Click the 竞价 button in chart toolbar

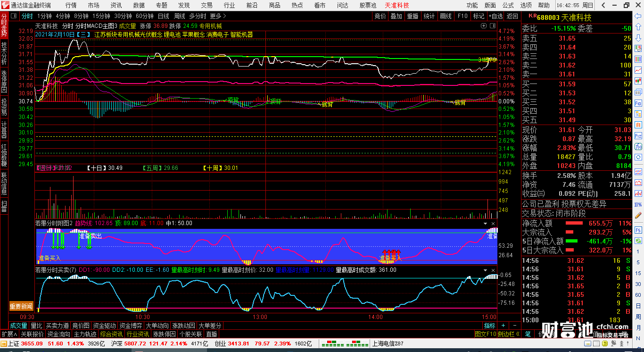click(x=380, y=16)
